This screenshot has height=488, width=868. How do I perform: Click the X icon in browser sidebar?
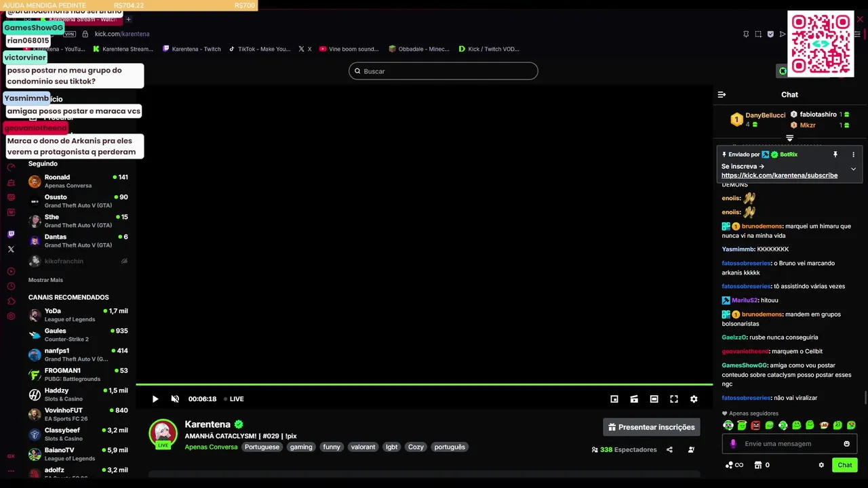click(x=11, y=249)
